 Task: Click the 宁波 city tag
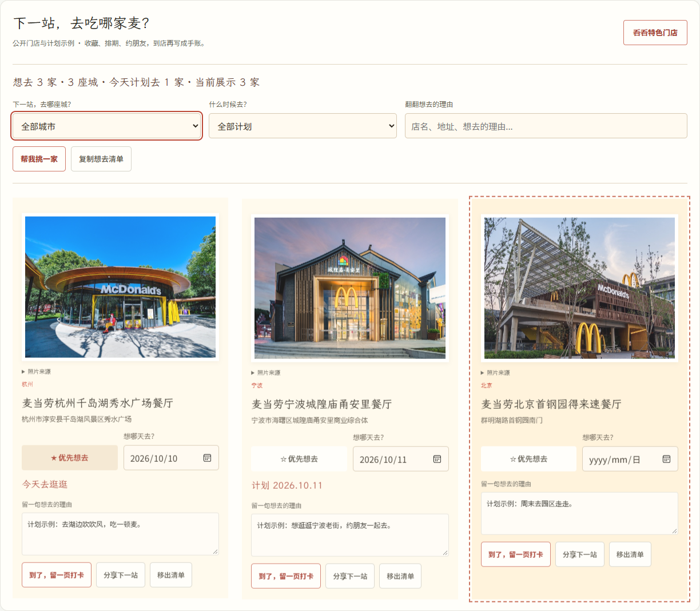[257, 385]
